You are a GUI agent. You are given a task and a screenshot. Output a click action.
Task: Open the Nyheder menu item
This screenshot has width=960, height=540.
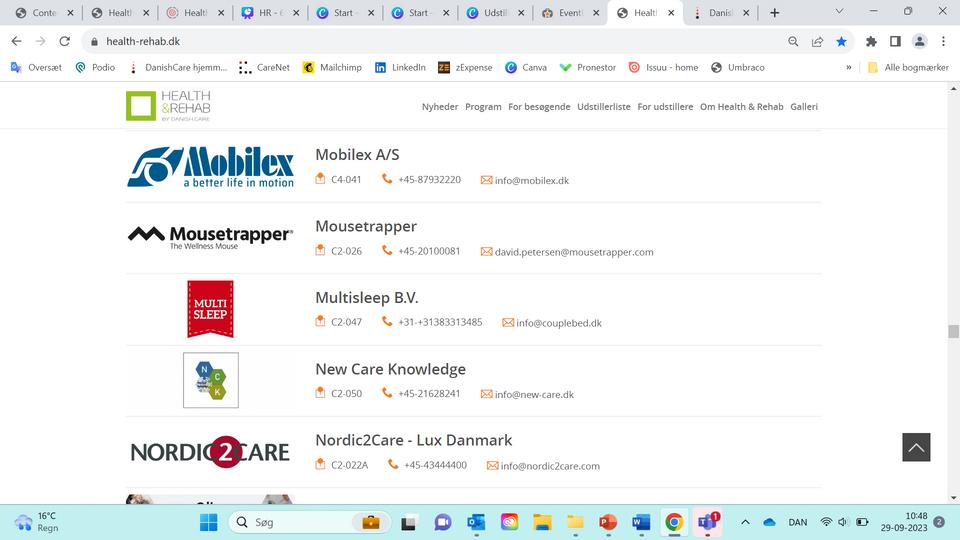tap(440, 107)
